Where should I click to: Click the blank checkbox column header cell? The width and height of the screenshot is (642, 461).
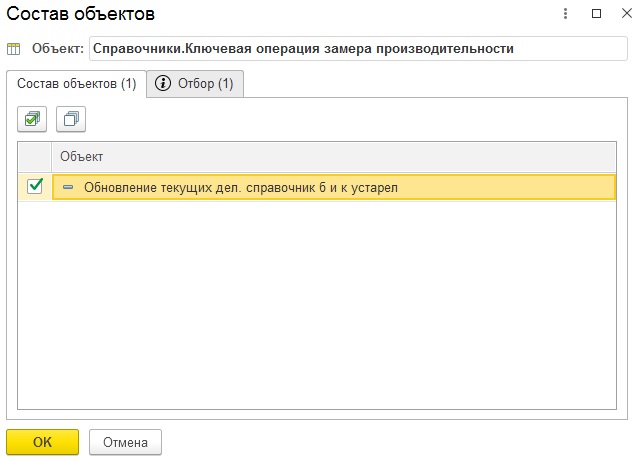(x=35, y=157)
